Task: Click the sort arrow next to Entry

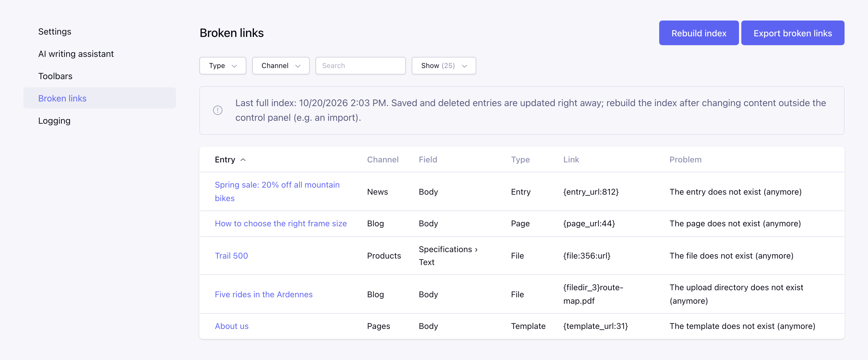Action: coord(243,160)
